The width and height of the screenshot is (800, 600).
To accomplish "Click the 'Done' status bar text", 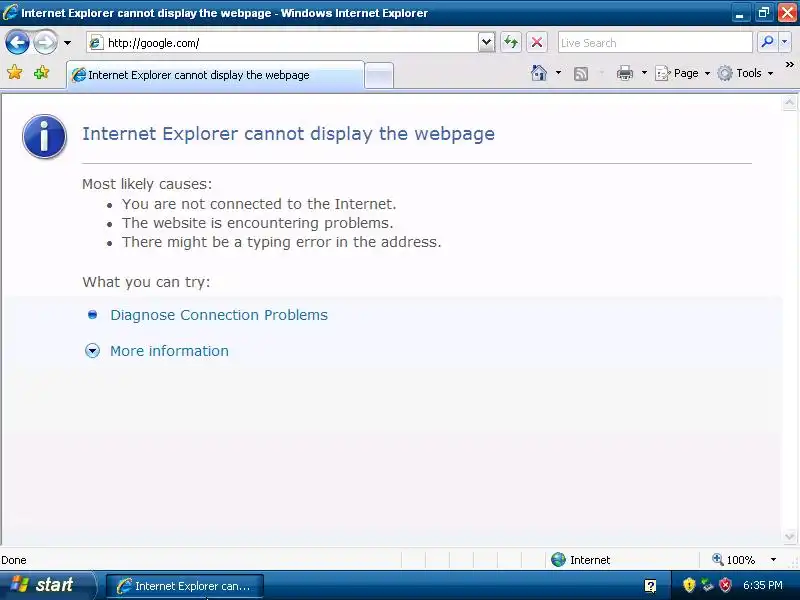I will [x=14, y=560].
